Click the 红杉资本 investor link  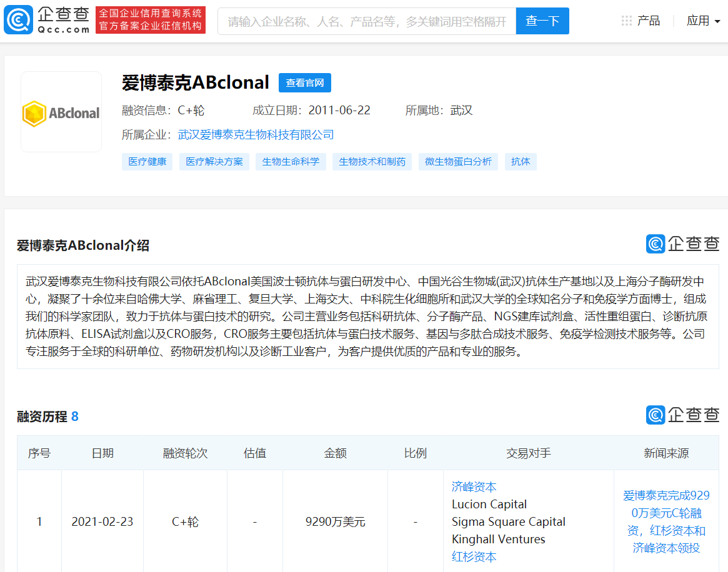coord(474,556)
